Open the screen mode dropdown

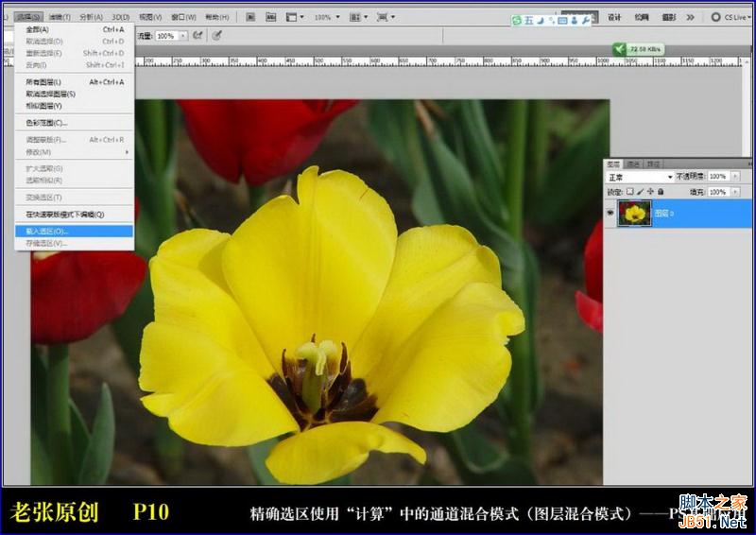pyautogui.click(x=386, y=17)
